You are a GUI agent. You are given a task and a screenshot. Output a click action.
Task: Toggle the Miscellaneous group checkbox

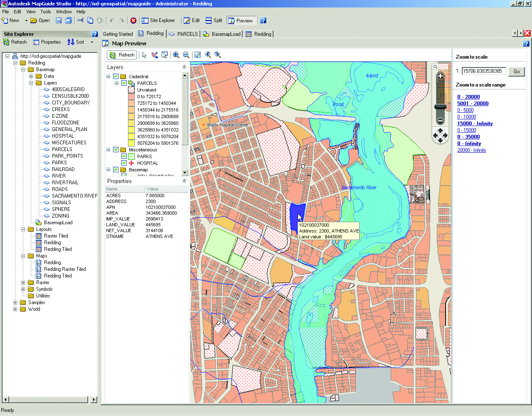pos(116,150)
